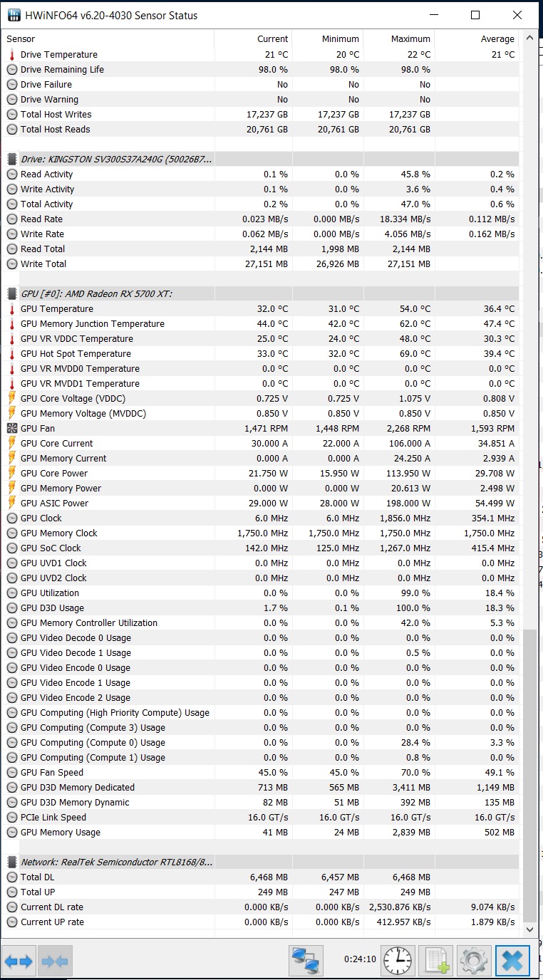Click the scrollbar down arrow
543x980 pixels.
click(529, 929)
